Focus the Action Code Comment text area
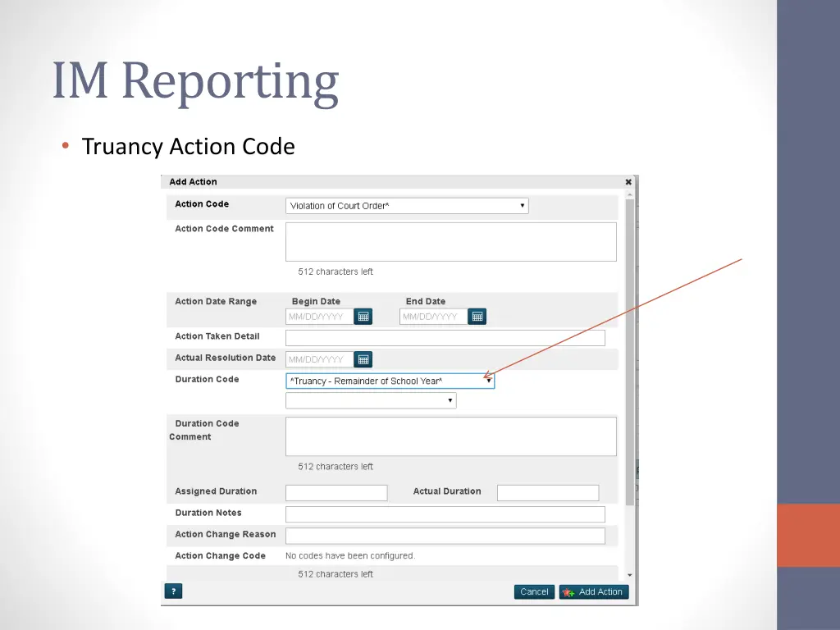This screenshot has width=840, height=630. tap(451, 242)
